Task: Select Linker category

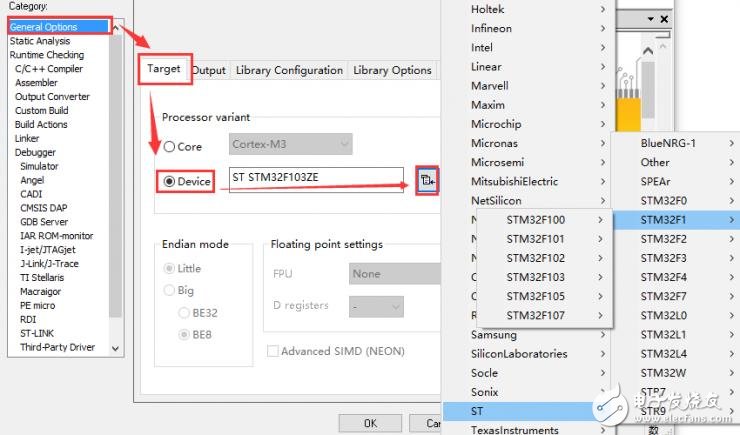Action: tap(27, 138)
